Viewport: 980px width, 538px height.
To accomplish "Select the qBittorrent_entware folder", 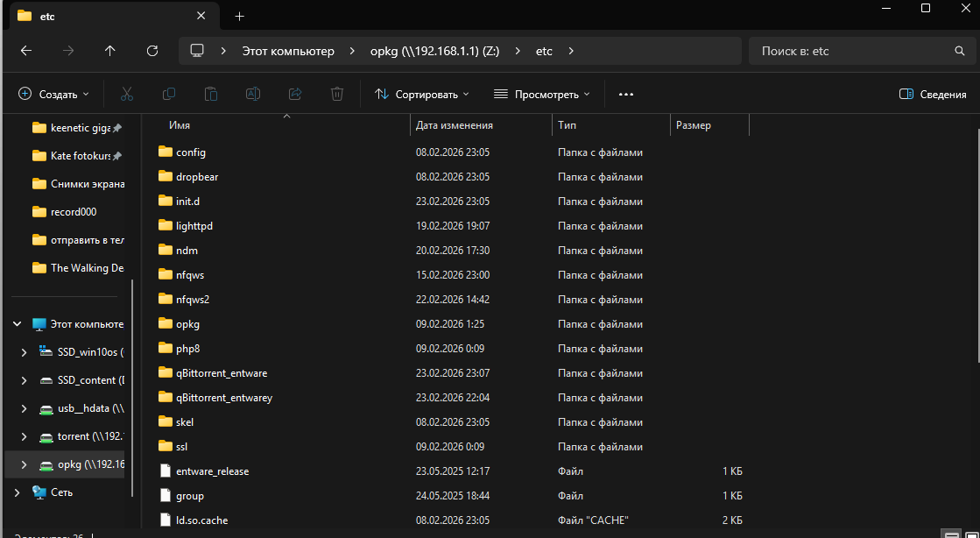I will click(221, 373).
